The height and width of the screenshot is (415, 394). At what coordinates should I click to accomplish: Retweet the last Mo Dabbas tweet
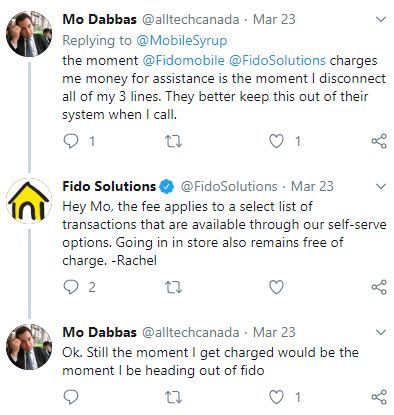pos(174,397)
